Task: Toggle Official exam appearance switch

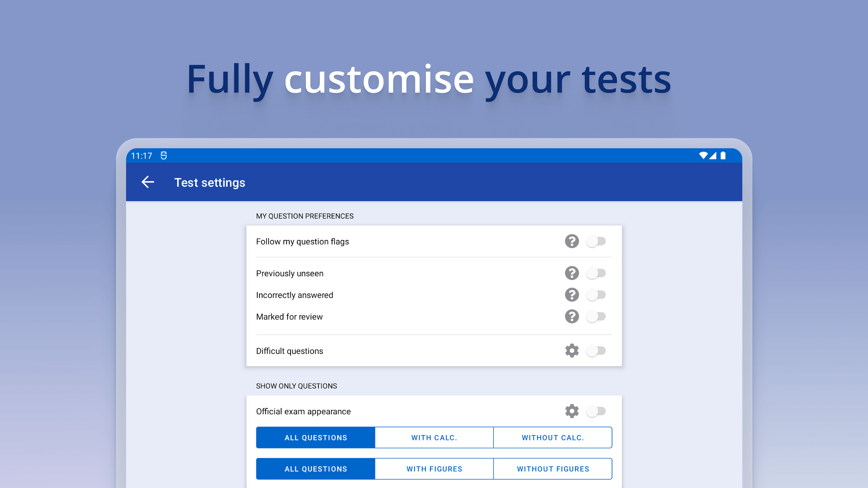Action: 596,411
